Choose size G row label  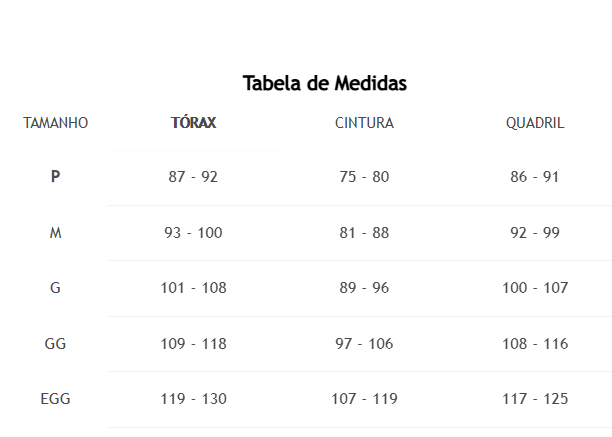tap(56, 288)
